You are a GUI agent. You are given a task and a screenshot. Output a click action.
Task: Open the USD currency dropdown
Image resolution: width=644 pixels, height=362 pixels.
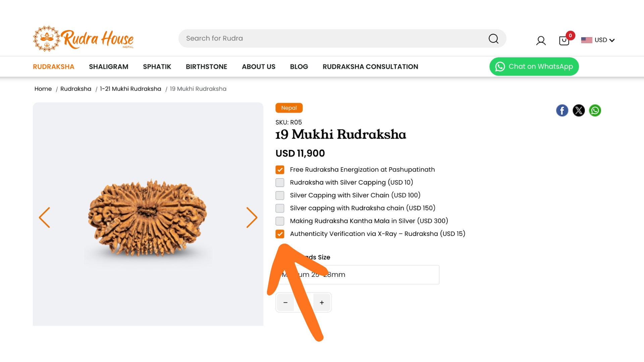598,40
